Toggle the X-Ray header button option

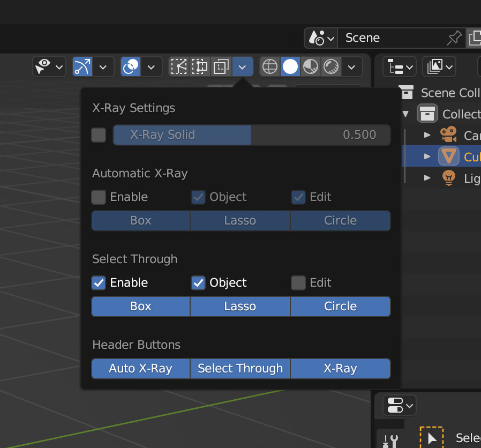tap(341, 369)
